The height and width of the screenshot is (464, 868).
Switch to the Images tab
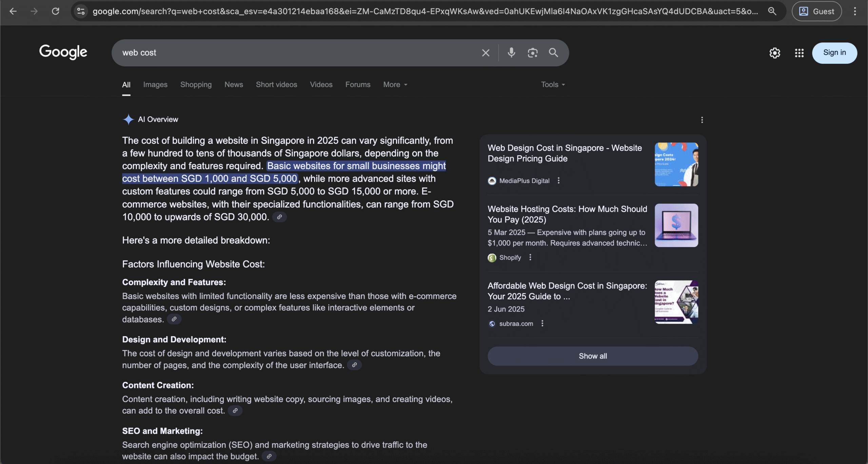tap(155, 85)
